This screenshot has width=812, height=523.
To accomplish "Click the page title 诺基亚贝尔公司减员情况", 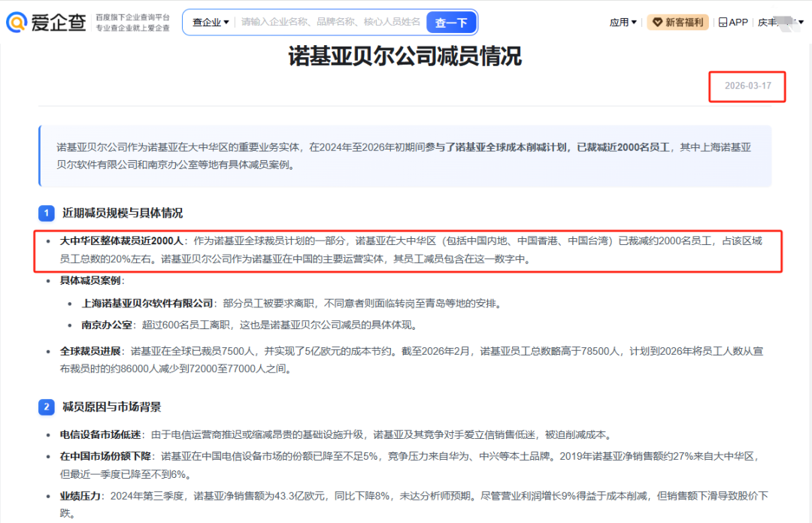I will [x=405, y=56].
